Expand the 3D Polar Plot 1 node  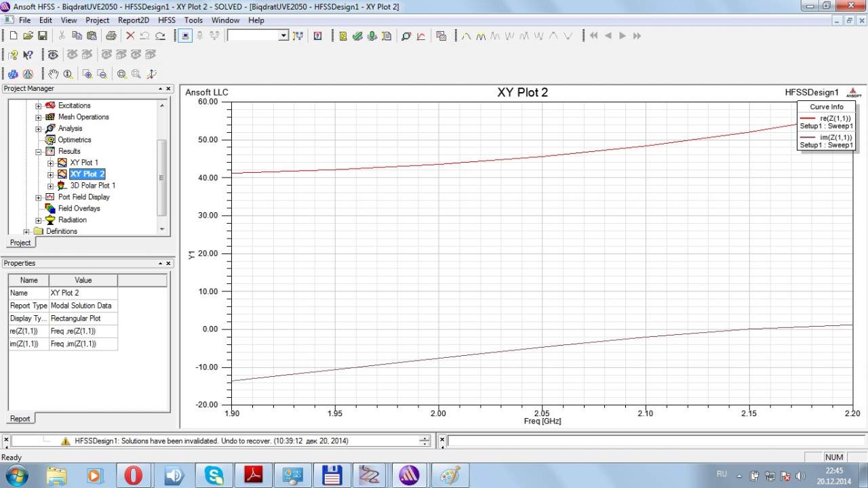tap(50, 186)
